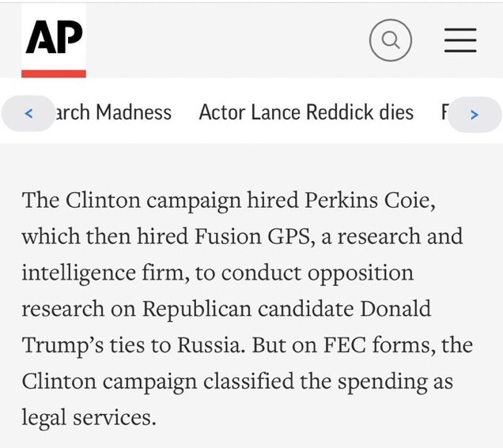Click the red bar beneath the AP logo

coord(54,73)
